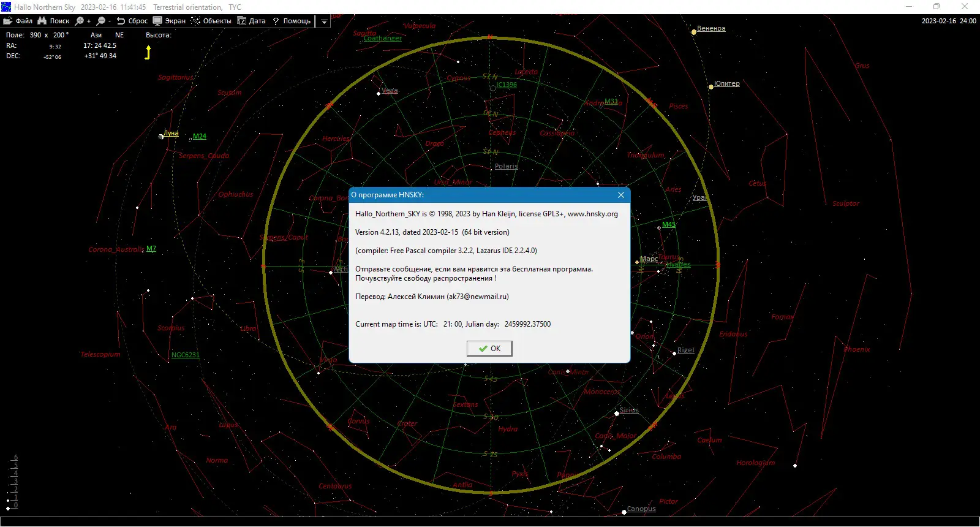The image size is (980, 527).
Task: Click the Columba constellation name
Action: click(x=666, y=457)
